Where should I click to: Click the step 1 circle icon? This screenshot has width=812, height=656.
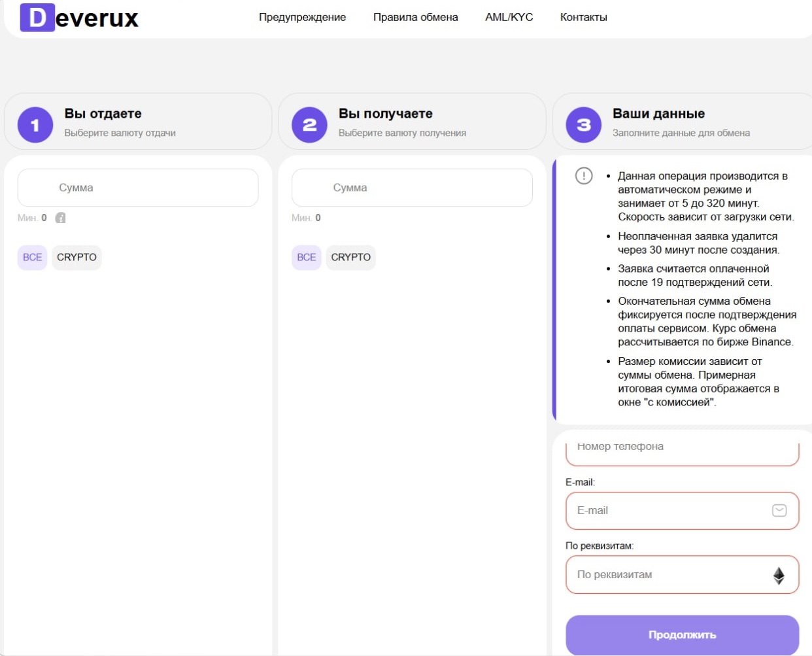pos(35,124)
